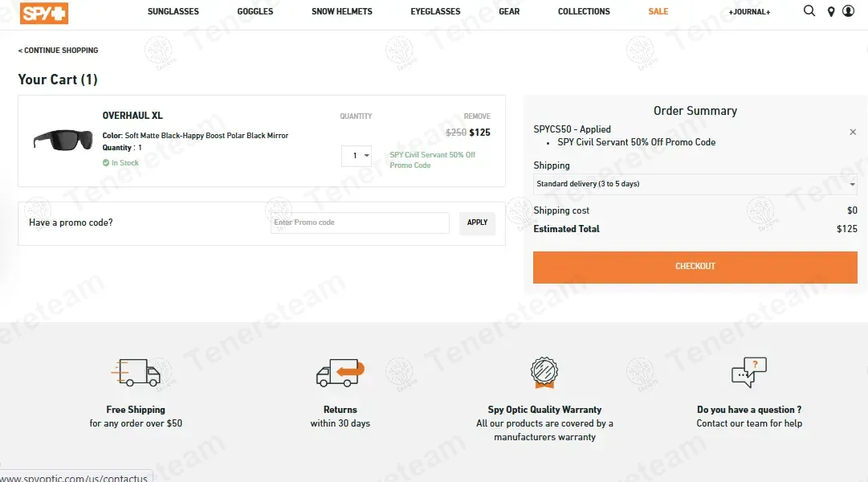Open the search magnifier icon

coord(809,11)
